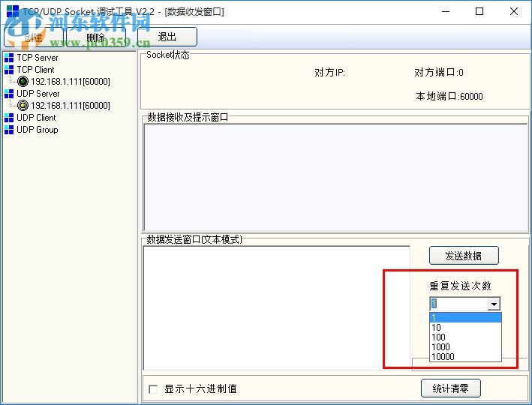Select 192.168.1.111[60000] under UDP Server
Viewport: 532px width, 405px height.
[71, 106]
